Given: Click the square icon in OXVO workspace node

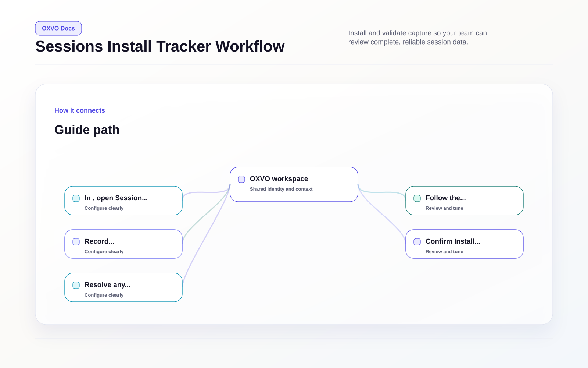Looking at the screenshot, I should (x=241, y=179).
